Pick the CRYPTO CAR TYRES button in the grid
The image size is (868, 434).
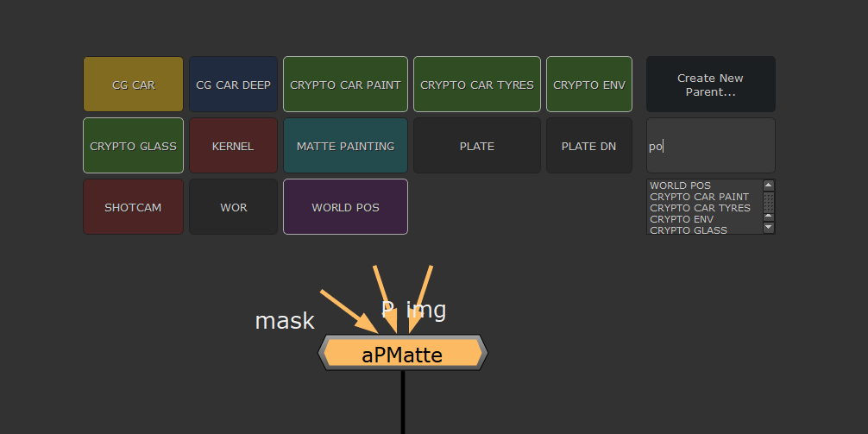coord(476,85)
